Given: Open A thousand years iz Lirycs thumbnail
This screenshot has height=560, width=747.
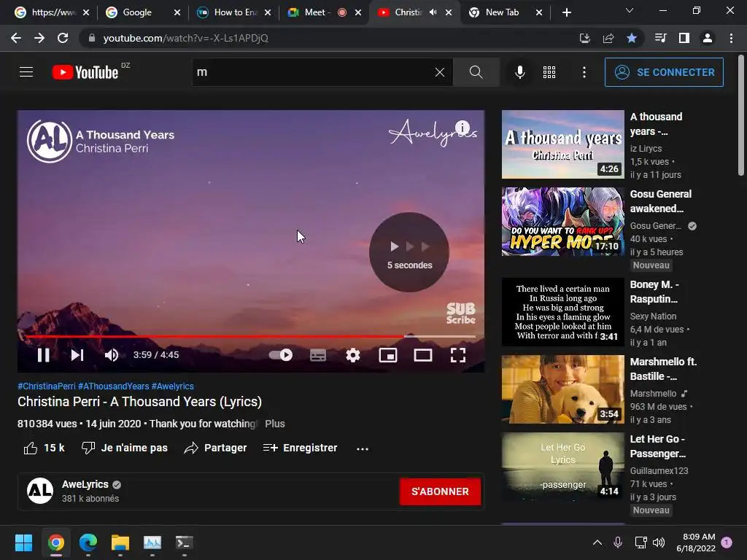Looking at the screenshot, I should click(x=562, y=144).
